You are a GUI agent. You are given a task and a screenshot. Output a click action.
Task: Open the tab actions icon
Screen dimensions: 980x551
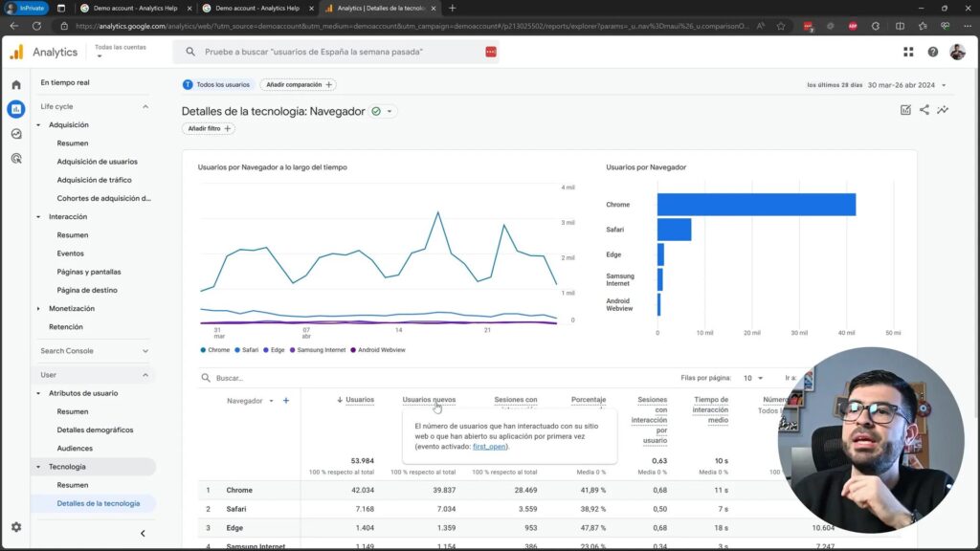point(60,8)
